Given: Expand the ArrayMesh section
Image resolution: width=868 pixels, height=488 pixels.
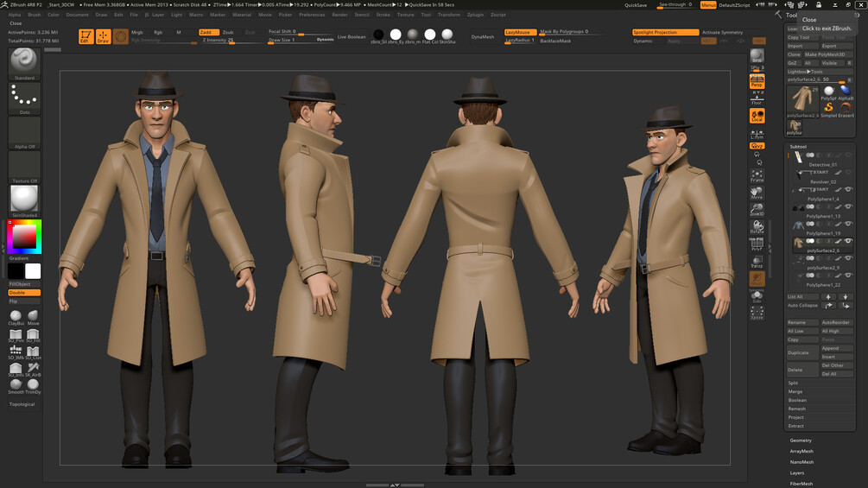Looking at the screenshot, I should tap(801, 452).
